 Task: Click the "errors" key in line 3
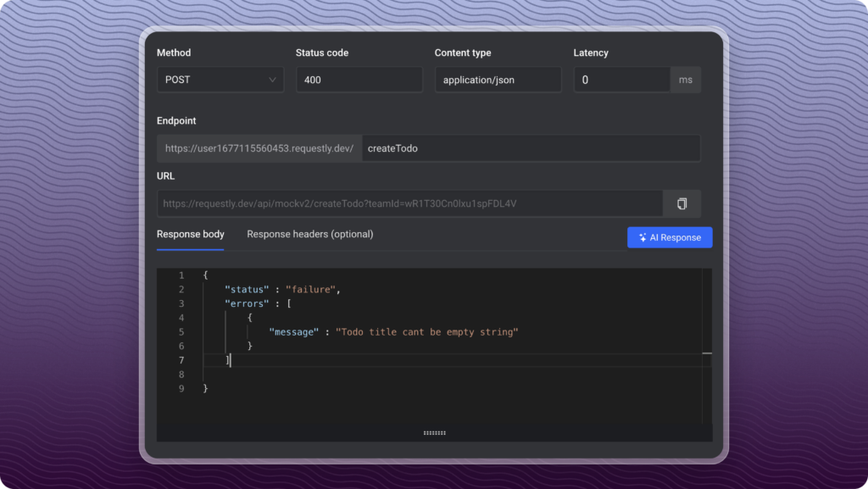click(247, 303)
